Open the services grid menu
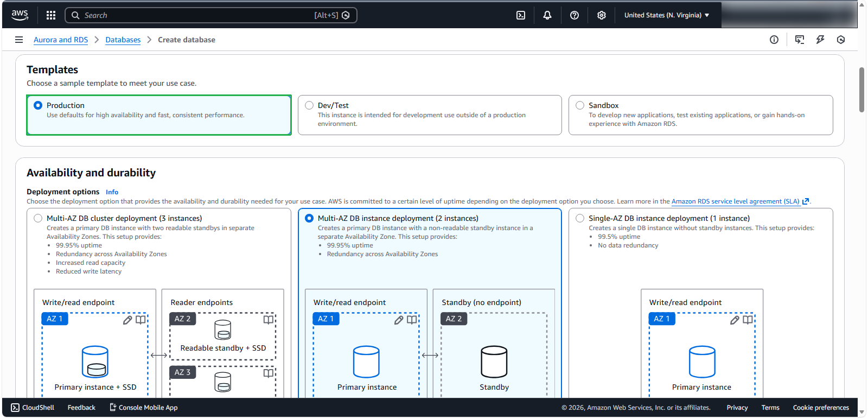Image resolution: width=868 pixels, height=419 pixels. (51, 15)
